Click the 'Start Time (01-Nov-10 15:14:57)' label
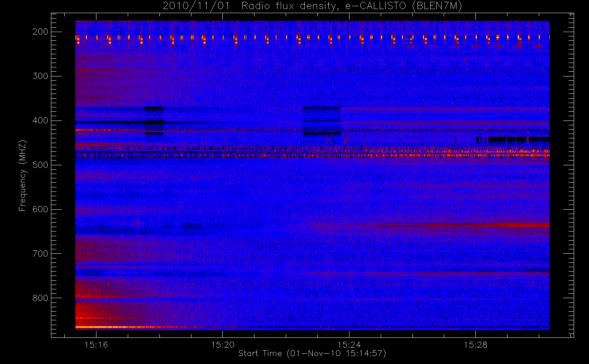Screen dimensions: 589x364 pos(312,353)
